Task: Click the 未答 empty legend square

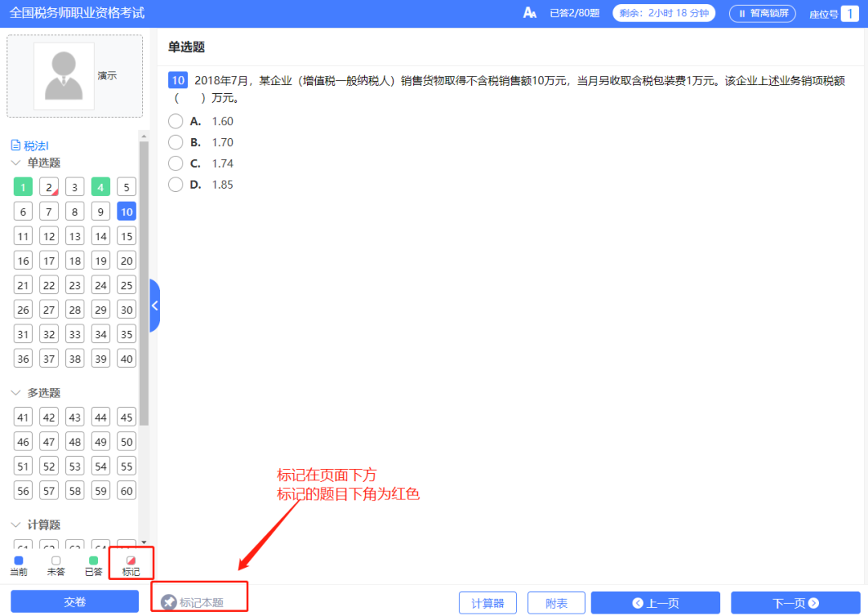Action: [56, 560]
